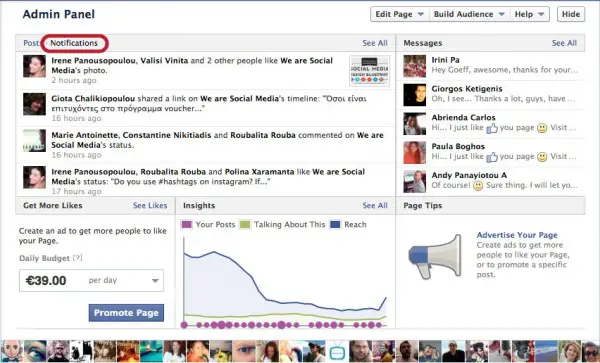The height and width of the screenshot is (363, 600).
Task: Click See All for notifications
Action: click(375, 43)
